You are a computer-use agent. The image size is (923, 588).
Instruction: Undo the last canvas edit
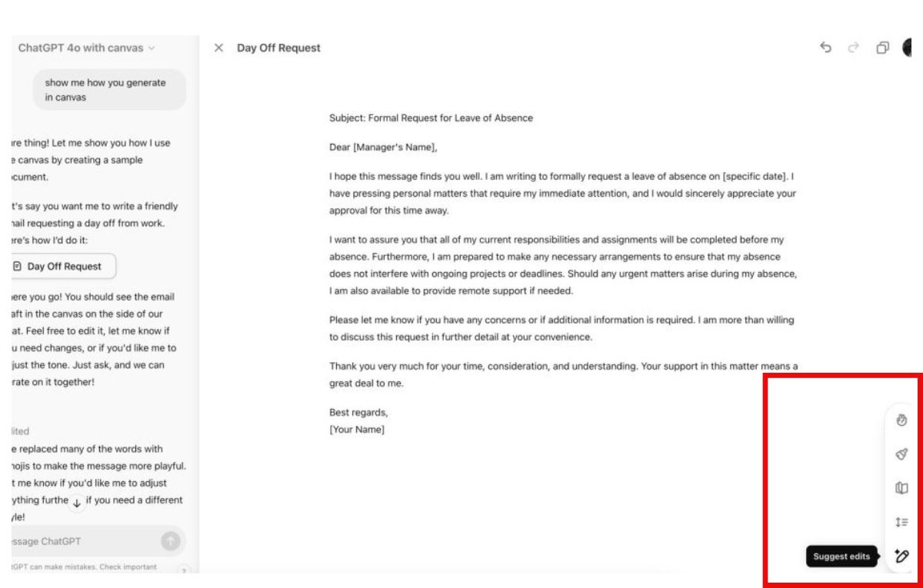pyautogui.click(x=826, y=48)
